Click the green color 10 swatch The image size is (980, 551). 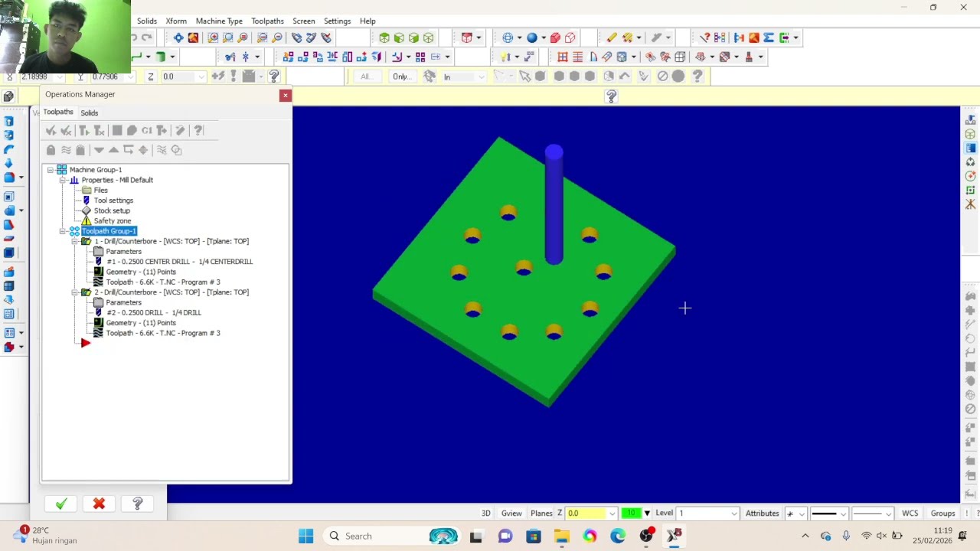point(631,514)
